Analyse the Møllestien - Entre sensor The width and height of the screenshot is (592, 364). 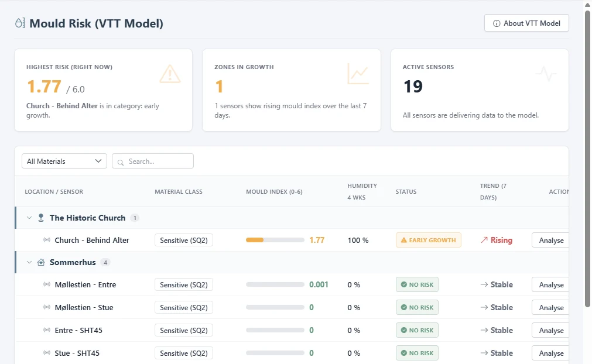pyautogui.click(x=551, y=285)
